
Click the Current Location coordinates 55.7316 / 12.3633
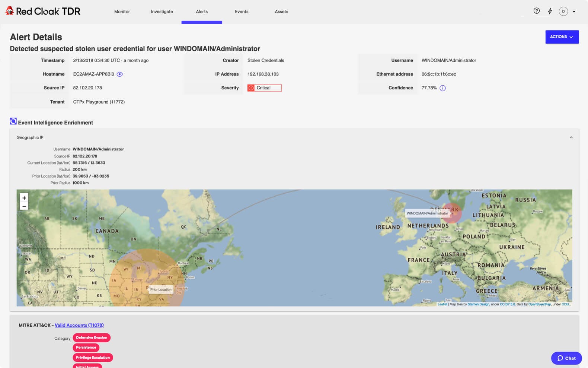[89, 163]
